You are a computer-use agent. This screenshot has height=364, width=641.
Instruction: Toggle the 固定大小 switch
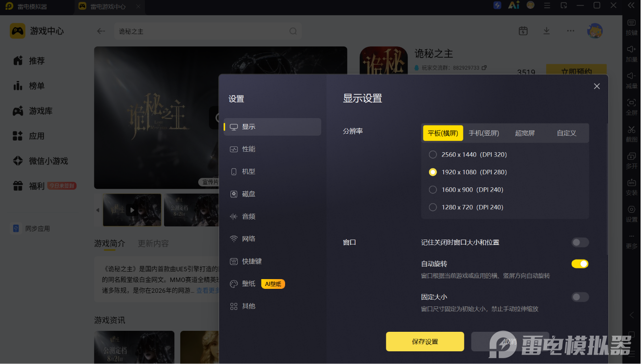click(x=580, y=297)
